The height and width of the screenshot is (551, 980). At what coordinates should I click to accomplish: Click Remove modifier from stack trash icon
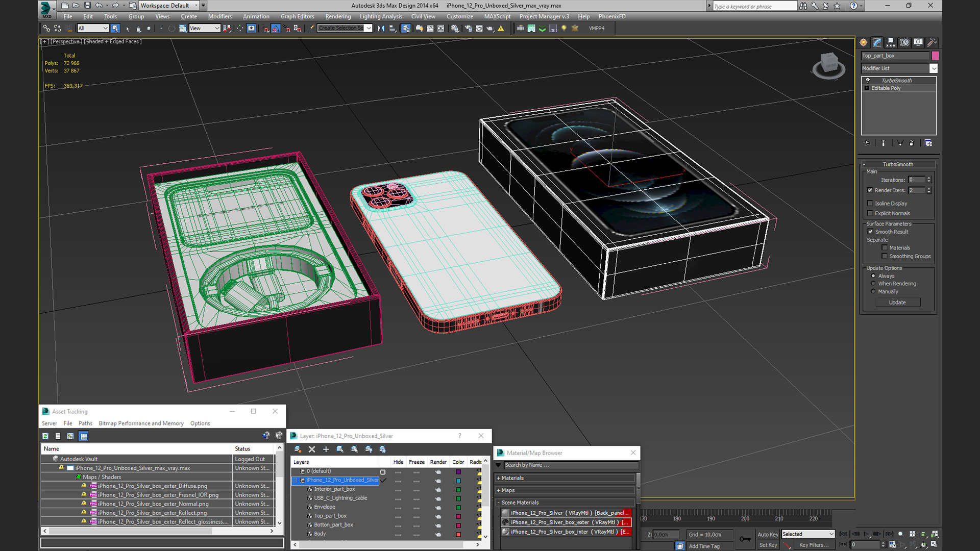[911, 143]
